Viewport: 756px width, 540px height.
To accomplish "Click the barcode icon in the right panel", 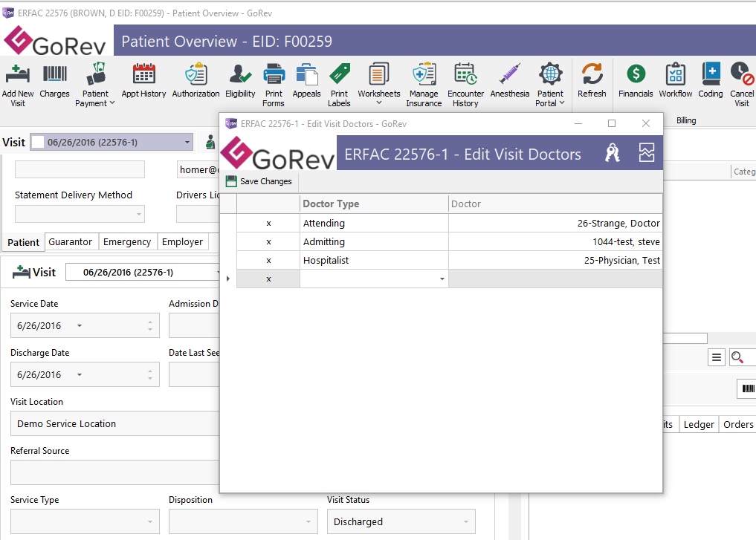I will [748, 388].
